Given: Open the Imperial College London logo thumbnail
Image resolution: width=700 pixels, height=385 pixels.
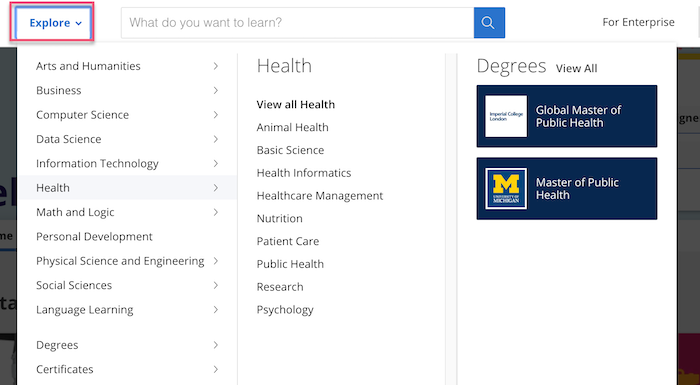Looking at the screenshot, I should (x=506, y=116).
